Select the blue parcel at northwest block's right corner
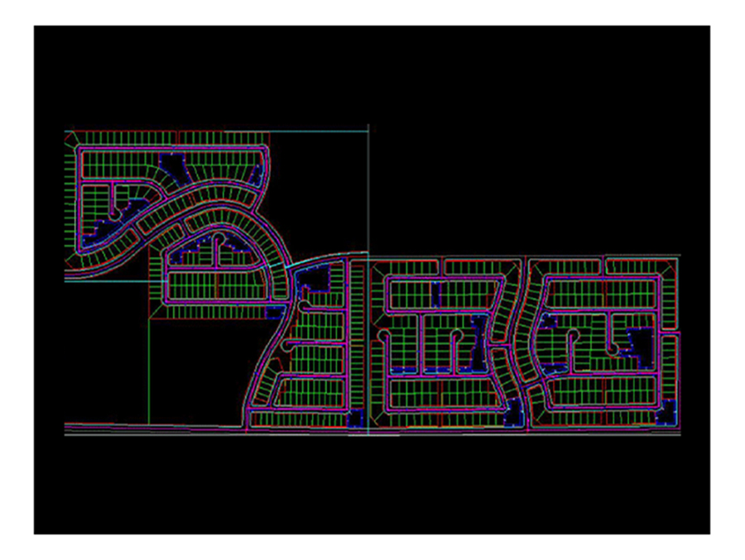Viewport: 745px width, 560px height. point(257,175)
